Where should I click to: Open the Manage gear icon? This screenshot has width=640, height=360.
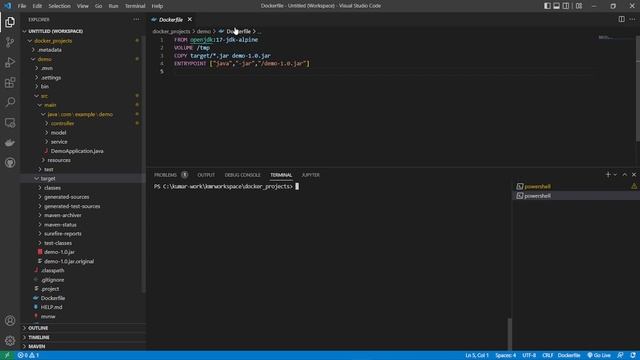click(x=10, y=340)
